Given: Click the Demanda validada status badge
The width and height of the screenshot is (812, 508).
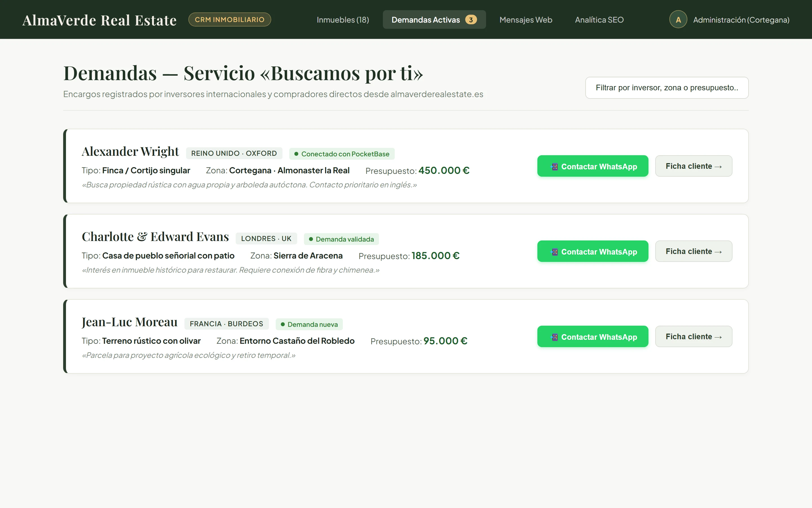Looking at the screenshot, I should [341, 239].
